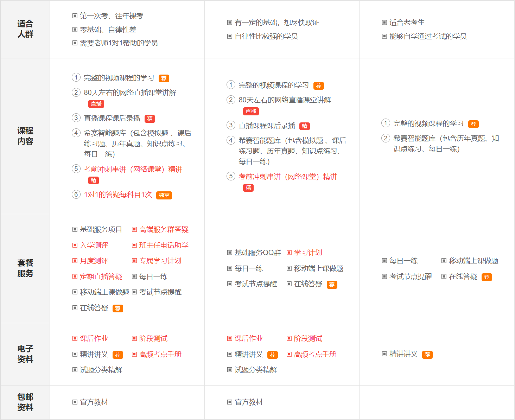Viewport: 515px width, 420px height.
Task: Click the 包邮资料 row header cell
Action: (25, 402)
